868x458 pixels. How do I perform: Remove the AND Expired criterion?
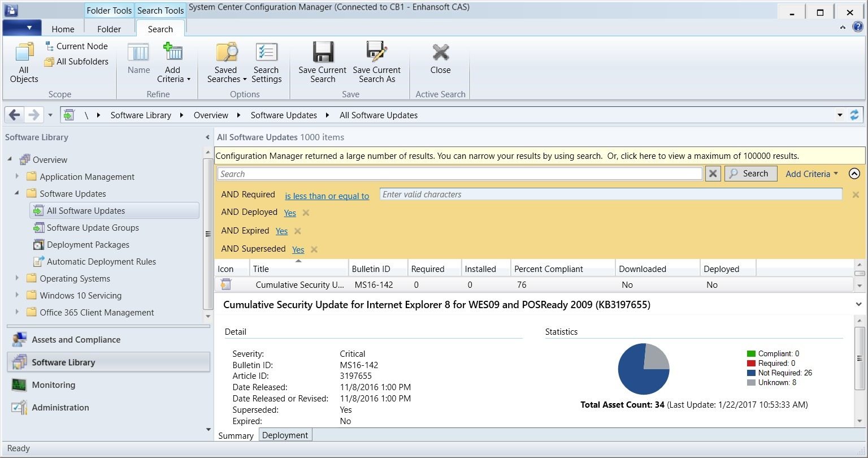click(x=297, y=231)
